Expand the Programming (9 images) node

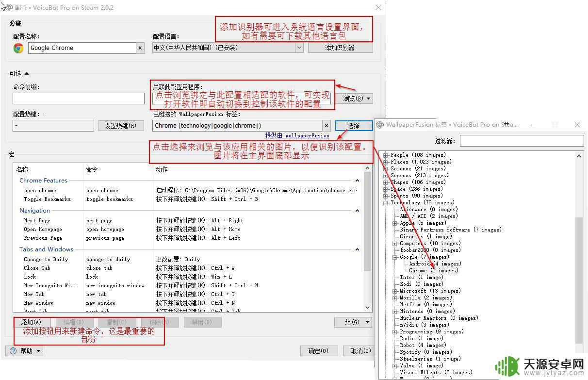click(x=395, y=332)
